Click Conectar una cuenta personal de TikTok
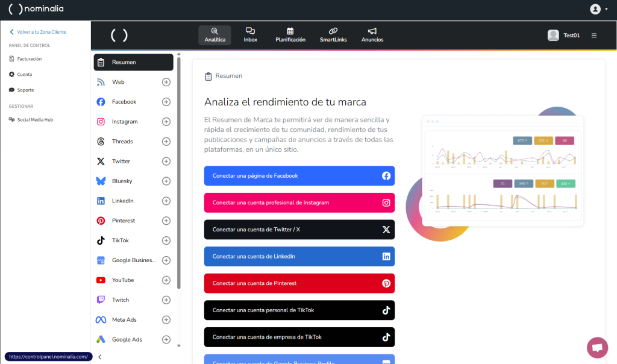This screenshot has height=364, width=617. tap(299, 310)
